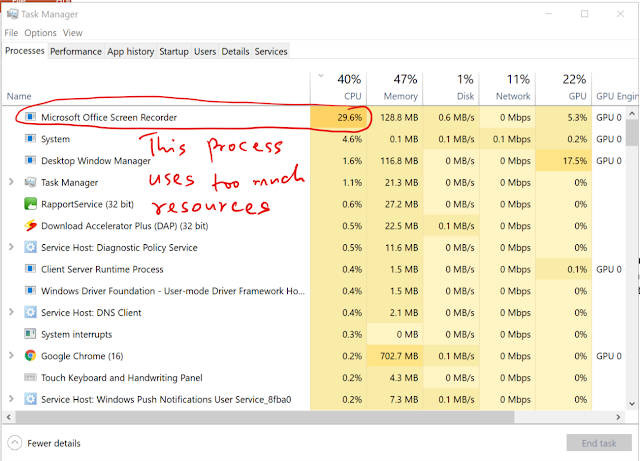Click the End task button
The image size is (640, 461).
[599, 443]
